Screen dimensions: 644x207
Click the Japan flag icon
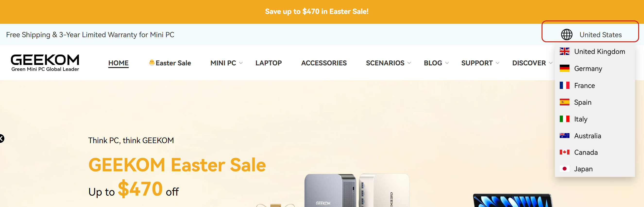pos(564,169)
